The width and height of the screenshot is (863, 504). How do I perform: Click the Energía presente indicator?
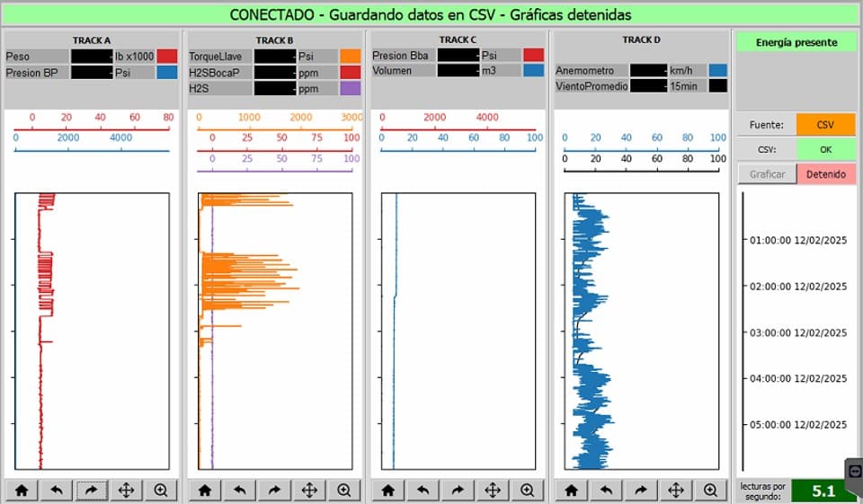(x=796, y=42)
